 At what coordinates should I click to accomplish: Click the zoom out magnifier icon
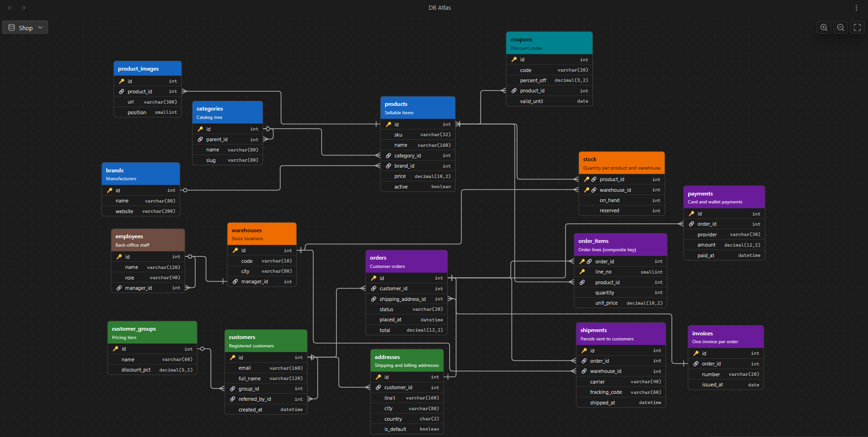tap(841, 27)
